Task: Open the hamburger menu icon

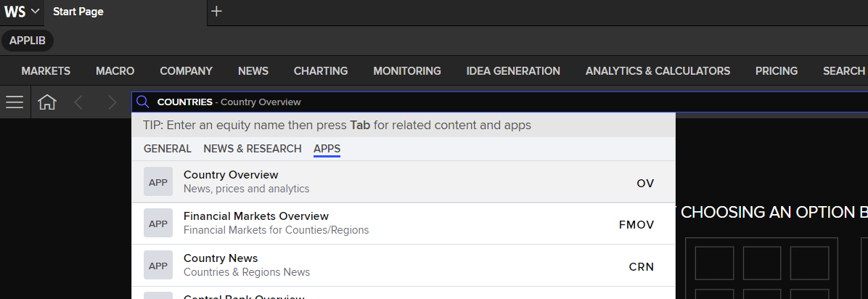Action: click(x=15, y=102)
